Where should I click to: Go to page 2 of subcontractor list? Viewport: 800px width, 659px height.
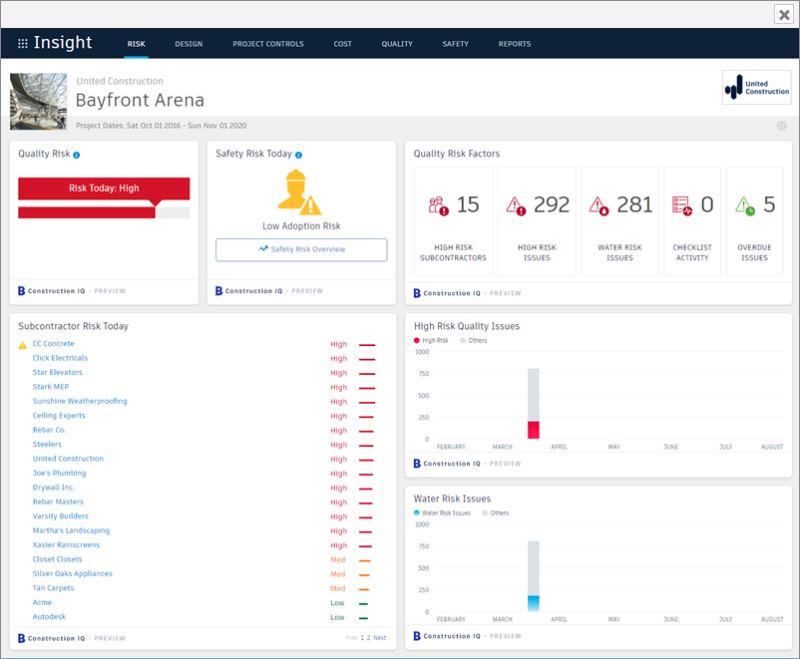368,638
